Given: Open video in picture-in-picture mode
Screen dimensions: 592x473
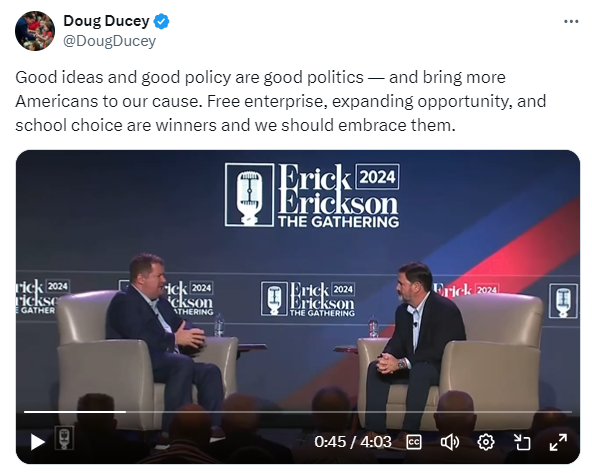Looking at the screenshot, I should coord(522,442).
